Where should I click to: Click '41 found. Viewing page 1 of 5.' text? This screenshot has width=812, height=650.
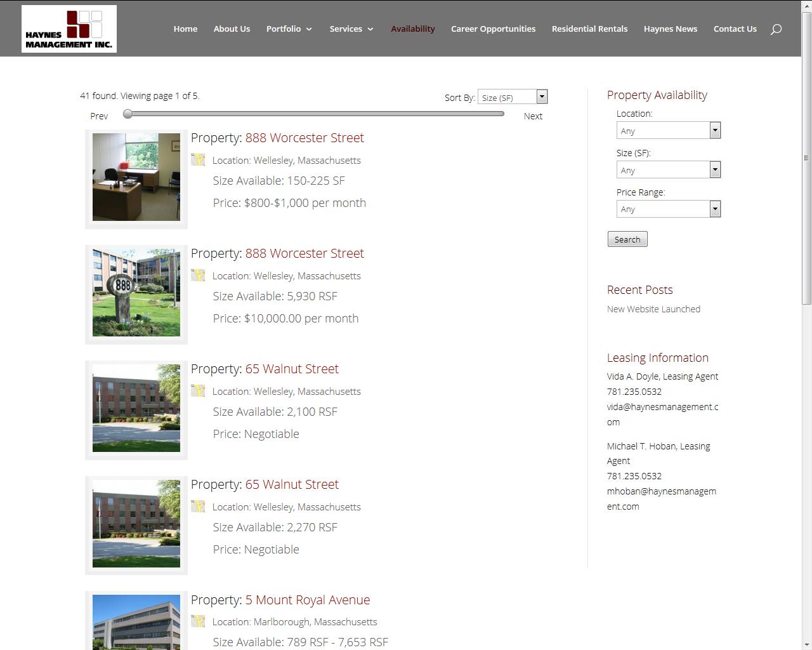140,96
